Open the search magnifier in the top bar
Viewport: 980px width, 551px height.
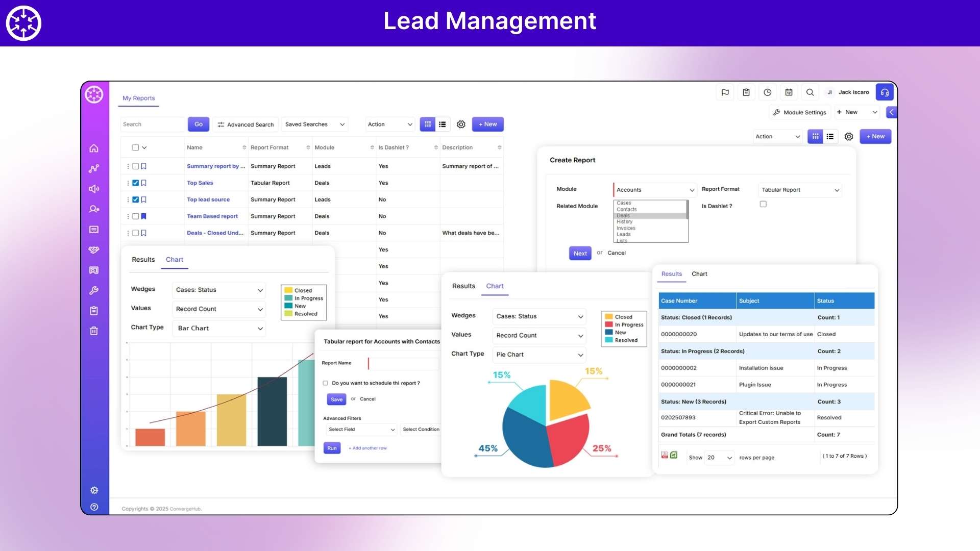click(x=810, y=92)
